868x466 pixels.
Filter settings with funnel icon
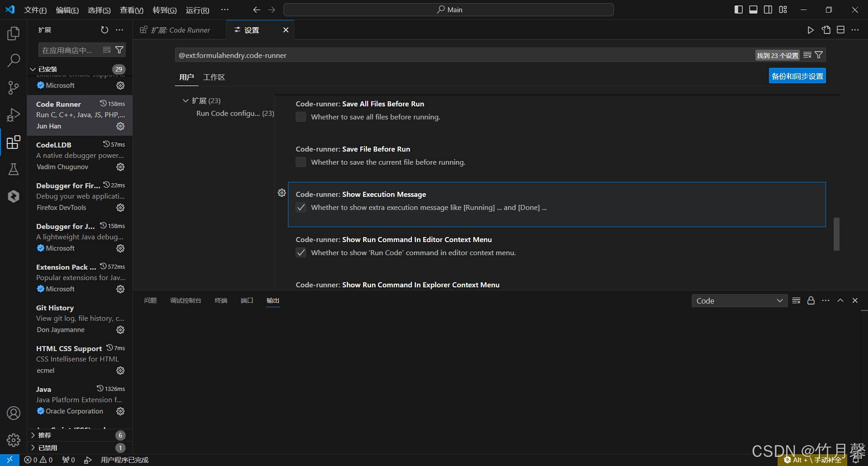[x=819, y=55]
